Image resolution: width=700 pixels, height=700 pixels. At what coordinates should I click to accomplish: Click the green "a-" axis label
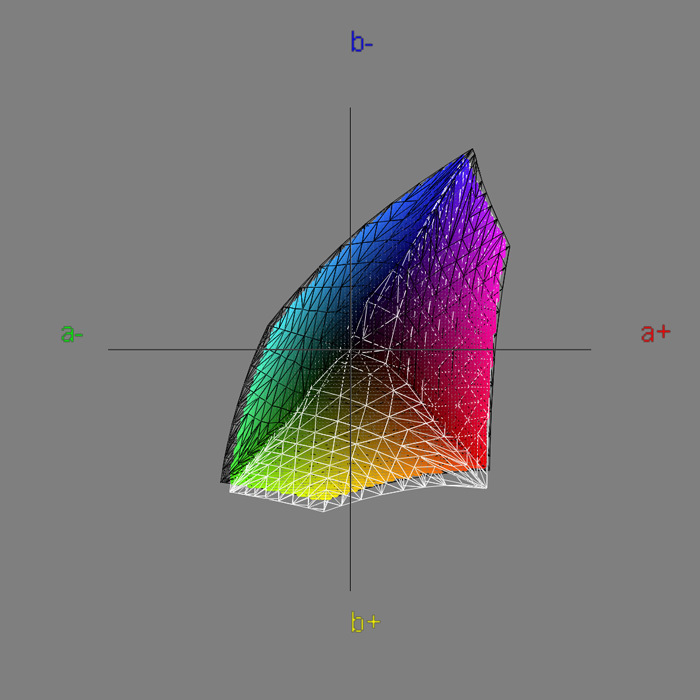[72, 333]
